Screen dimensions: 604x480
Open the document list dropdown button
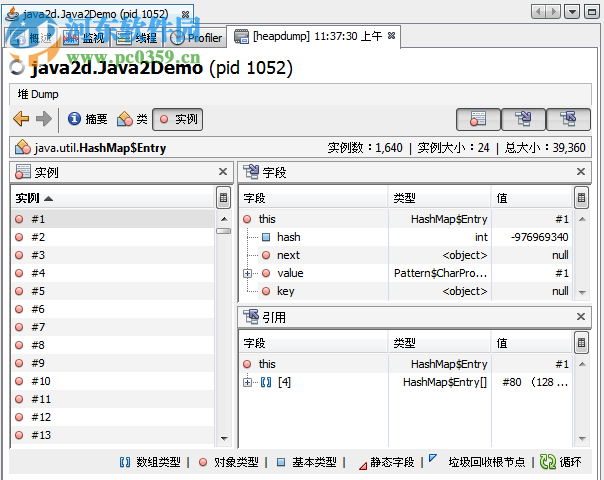point(572,12)
